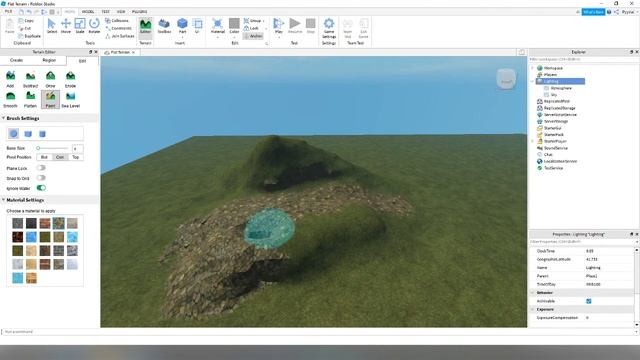Open the Material picker in ribbon
The image size is (640, 360).
tap(218, 26)
